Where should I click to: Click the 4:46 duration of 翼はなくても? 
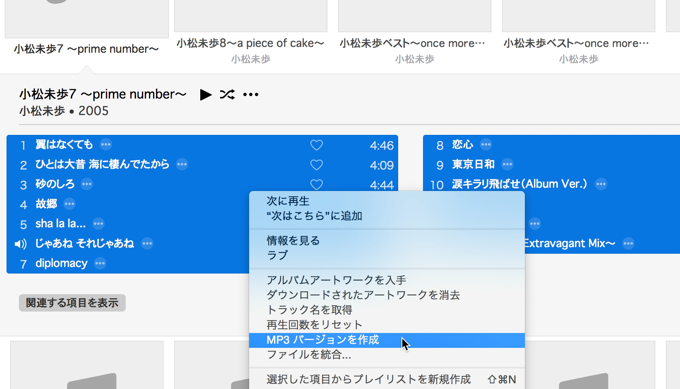[382, 145]
